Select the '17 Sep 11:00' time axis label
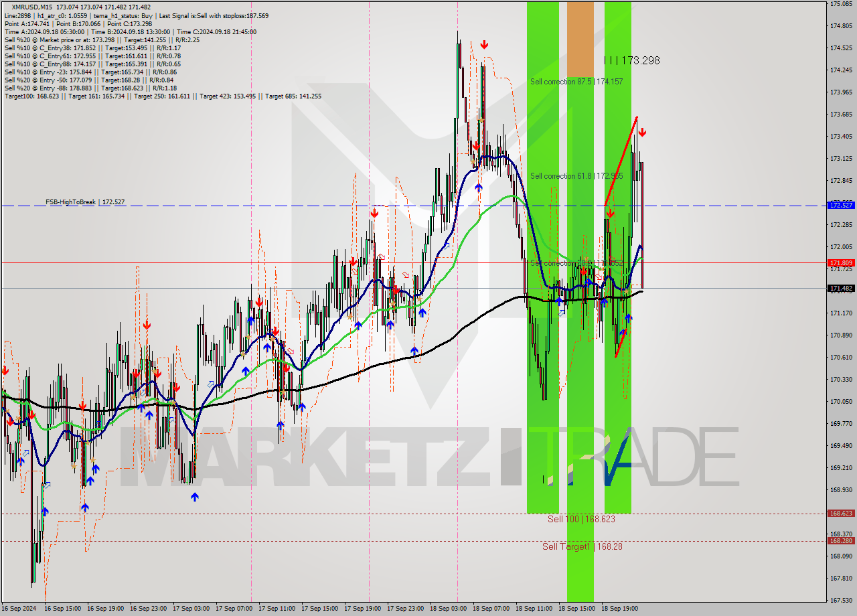The width and height of the screenshot is (857, 616). click(277, 609)
